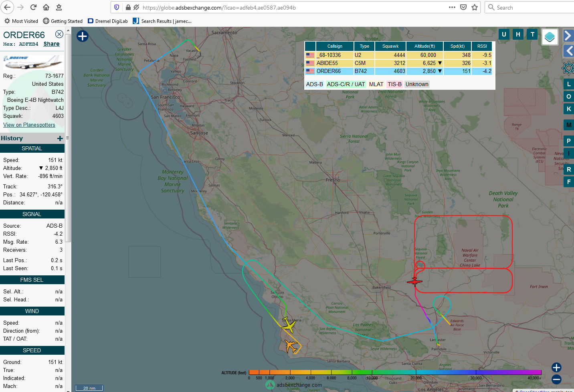Click scrollbar up arrow in sidebar
The image size is (574, 392).
[68, 30]
